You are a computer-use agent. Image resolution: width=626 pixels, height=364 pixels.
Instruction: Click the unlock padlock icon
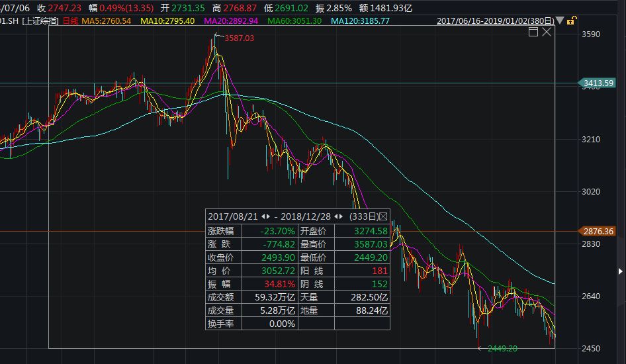[572, 21]
